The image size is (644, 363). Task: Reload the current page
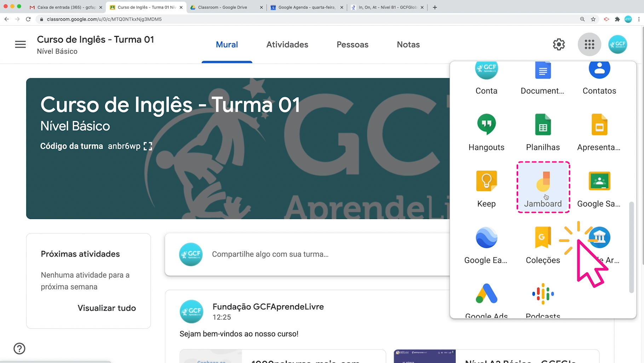click(28, 19)
